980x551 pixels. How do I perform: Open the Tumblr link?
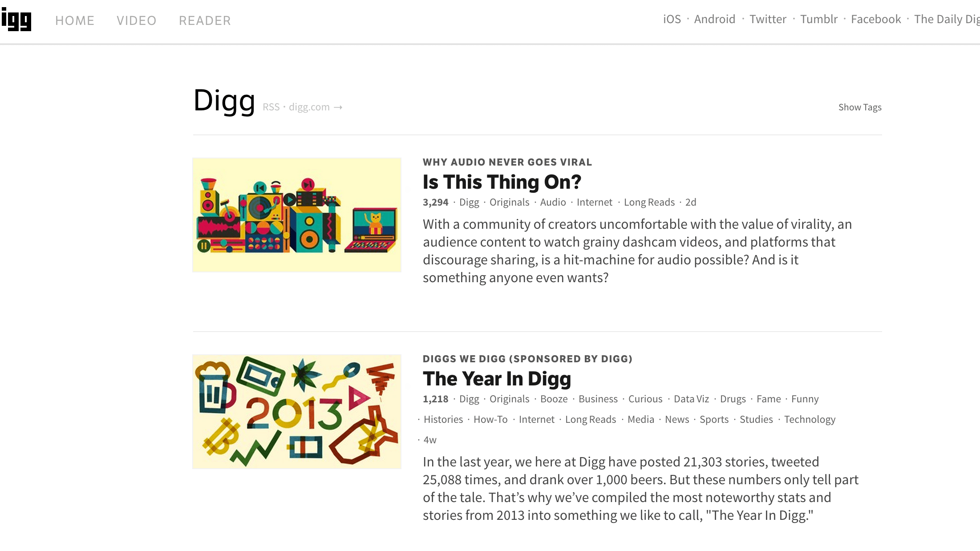click(819, 19)
